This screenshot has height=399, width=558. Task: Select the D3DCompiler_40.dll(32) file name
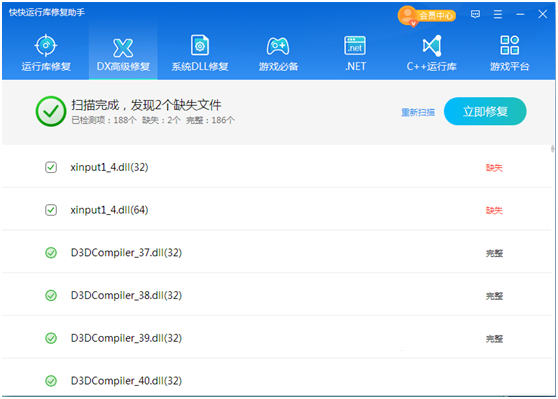tap(126, 381)
